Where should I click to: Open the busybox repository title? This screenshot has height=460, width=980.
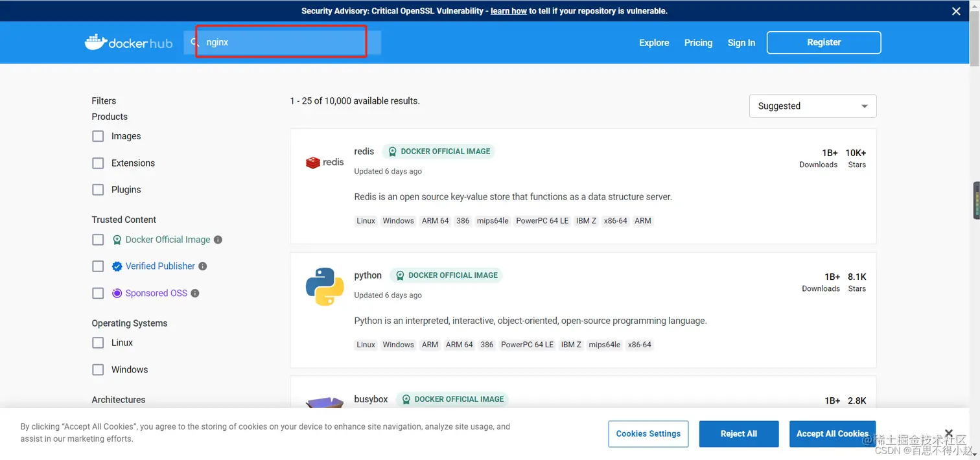pos(371,399)
